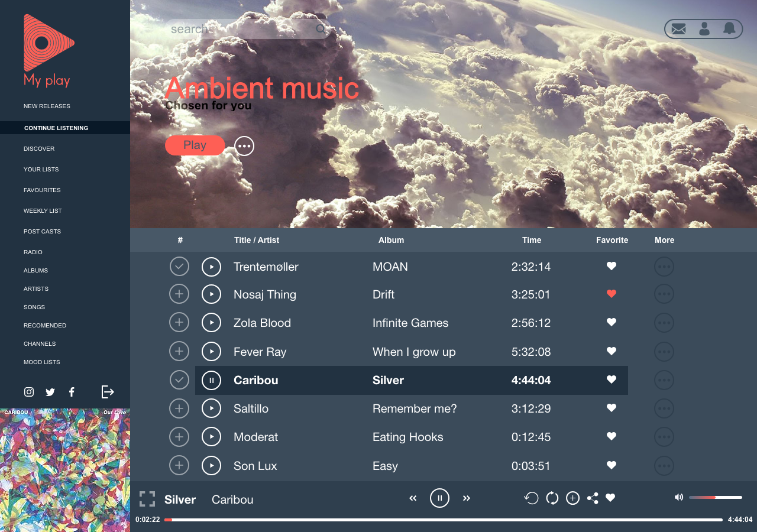The image size is (757, 532).
Task: Skip to next track in player bar
Action: (x=467, y=498)
